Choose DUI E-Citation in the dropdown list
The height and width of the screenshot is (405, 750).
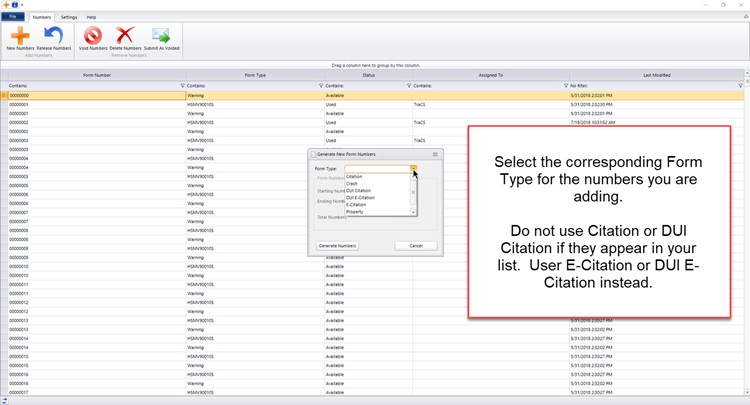tap(360, 198)
